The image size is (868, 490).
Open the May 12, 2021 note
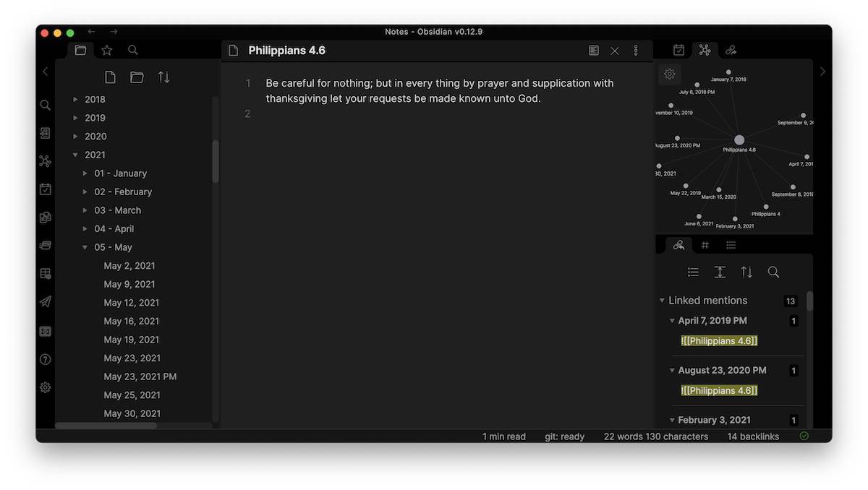132,303
